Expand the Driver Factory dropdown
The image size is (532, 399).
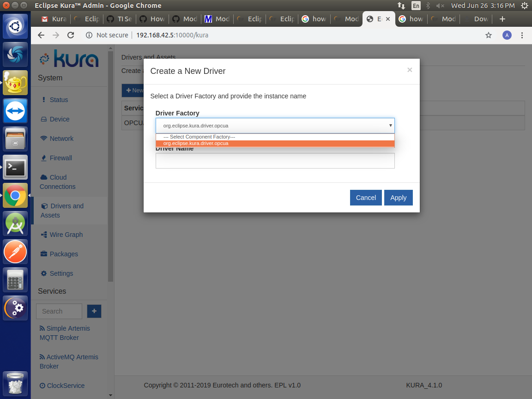pyautogui.click(x=275, y=126)
